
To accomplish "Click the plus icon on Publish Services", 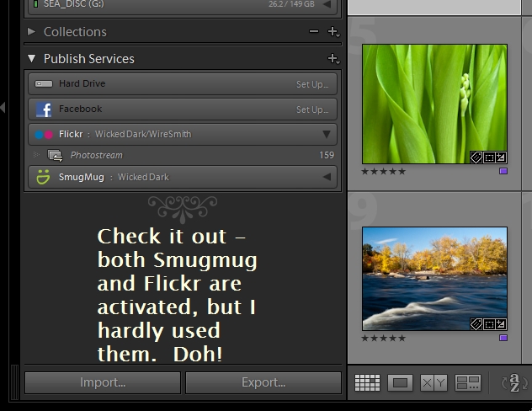I will tap(332, 59).
